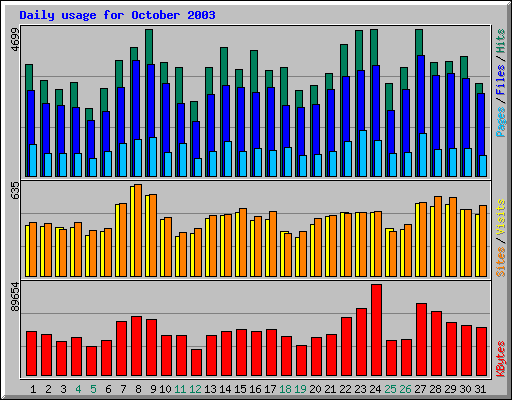Screen dimensions: 512x400
Task: Click day label 15 on the x-axis
Action: click(x=240, y=389)
